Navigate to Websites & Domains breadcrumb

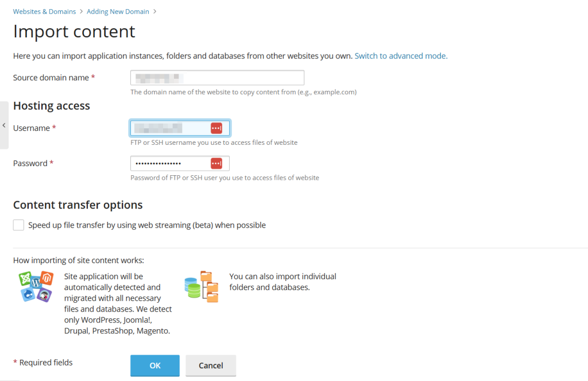(44, 11)
